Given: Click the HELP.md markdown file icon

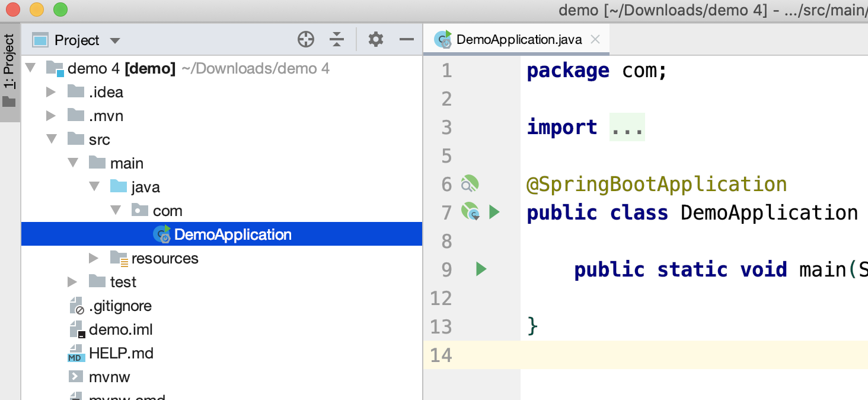Looking at the screenshot, I should pos(76,353).
